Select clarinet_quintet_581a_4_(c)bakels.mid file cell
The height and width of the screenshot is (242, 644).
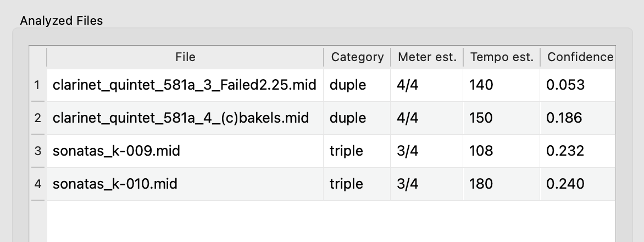(x=181, y=118)
